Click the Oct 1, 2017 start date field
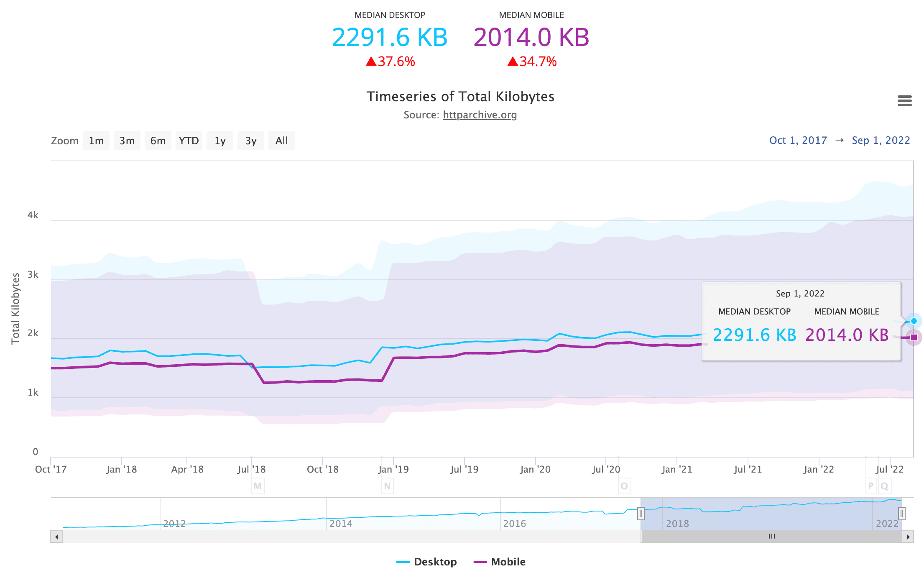The image size is (924, 583). click(x=798, y=141)
